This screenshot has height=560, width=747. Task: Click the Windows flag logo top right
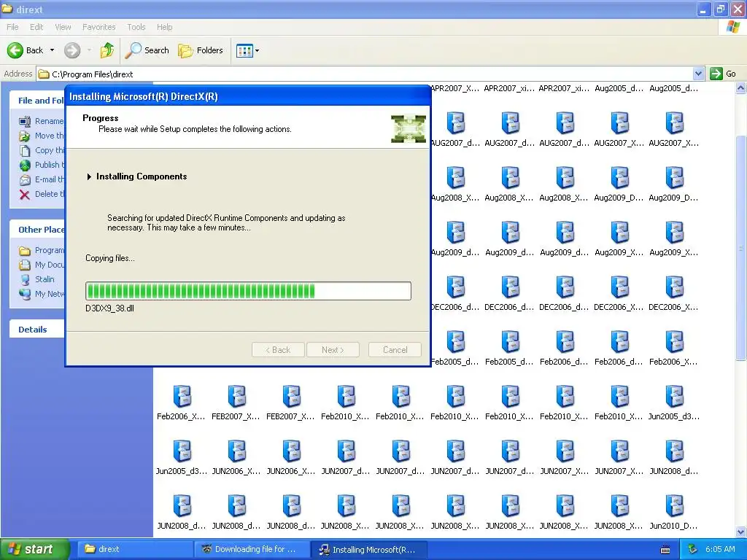click(732, 27)
